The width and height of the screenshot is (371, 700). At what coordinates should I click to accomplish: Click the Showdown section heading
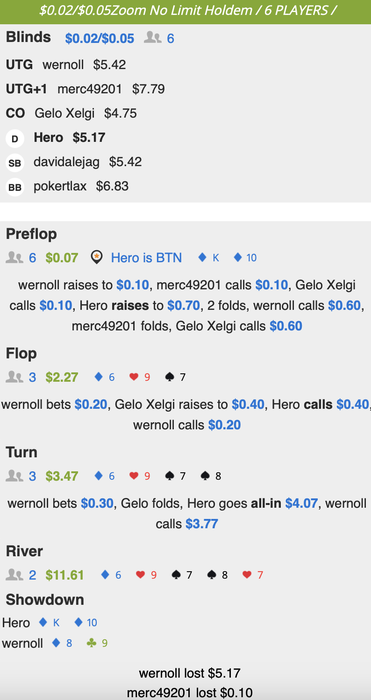pos(45,600)
